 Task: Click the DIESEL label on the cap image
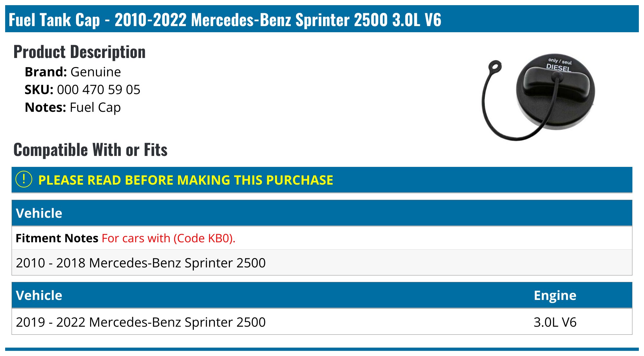(558, 67)
